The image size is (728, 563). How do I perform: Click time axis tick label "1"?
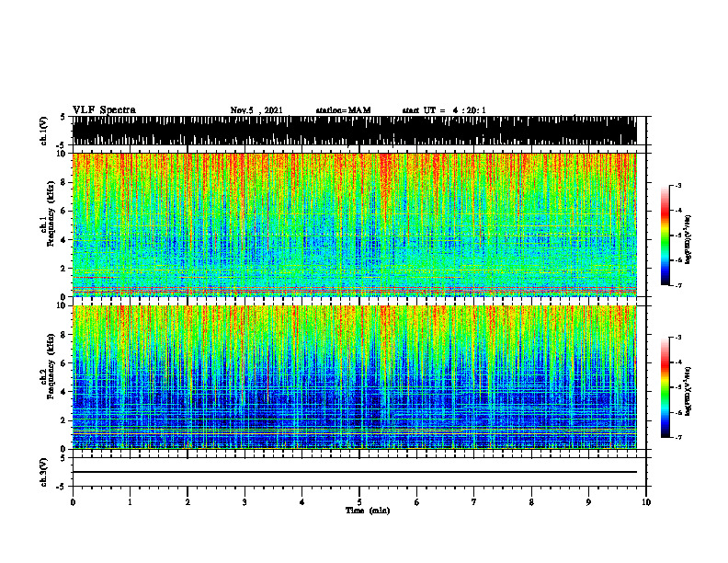pyautogui.click(x=130, y=502)
